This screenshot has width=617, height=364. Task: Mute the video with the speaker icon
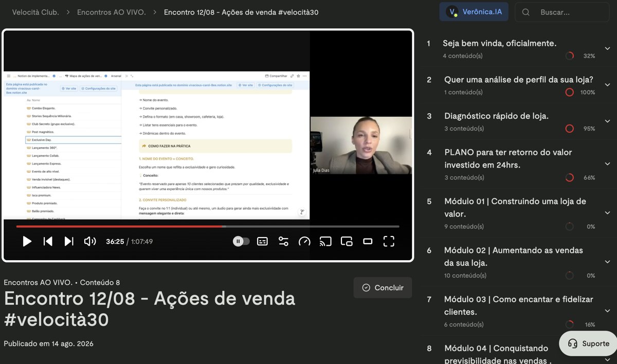click(90, 241)
